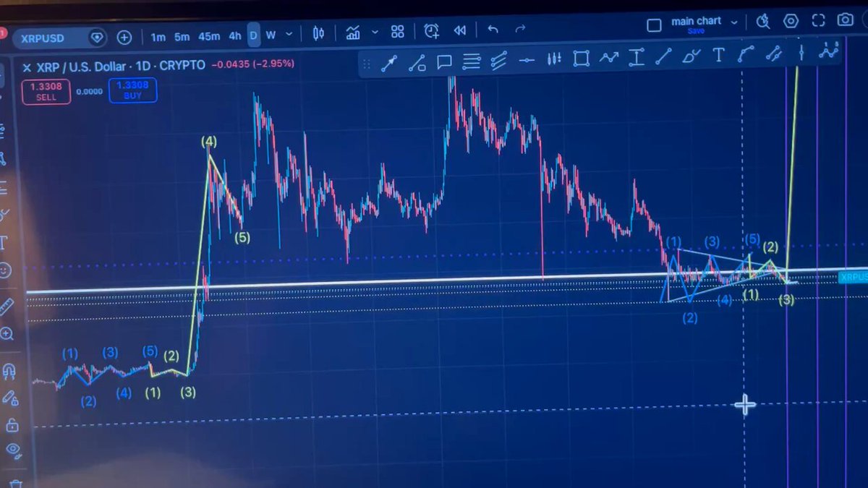Select the price range measure tool
Viewport: 868px width, 488px height.
[x=637, y=57]
